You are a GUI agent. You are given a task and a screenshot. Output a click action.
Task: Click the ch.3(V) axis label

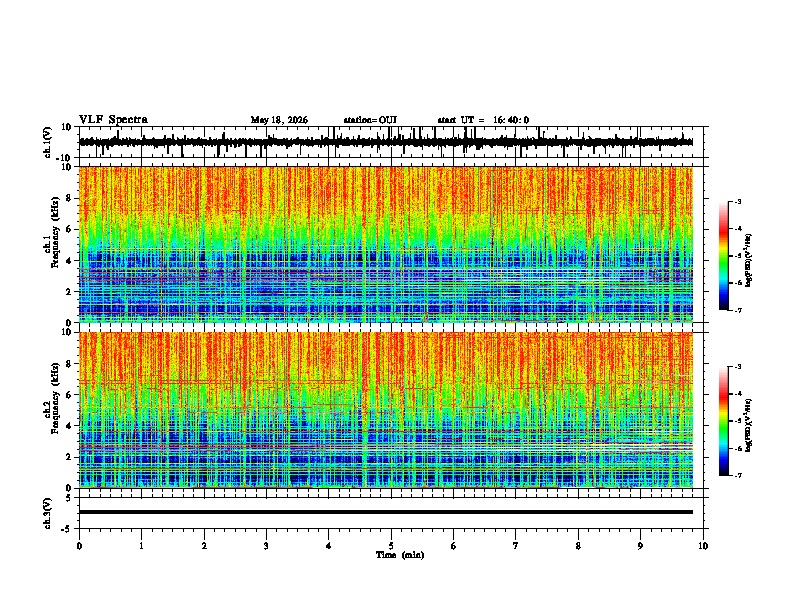[x=48, y=514]
